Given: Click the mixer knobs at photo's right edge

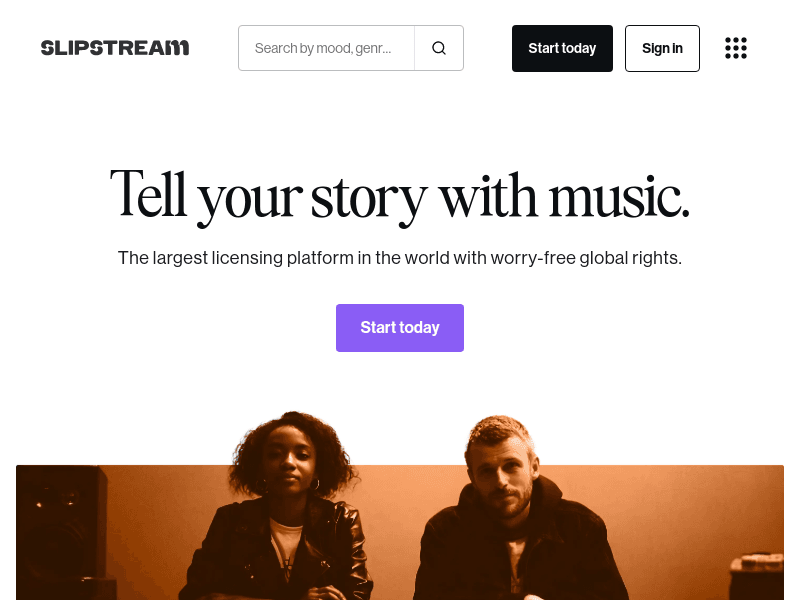Looking at the screenshot, I should pos(758,564).
